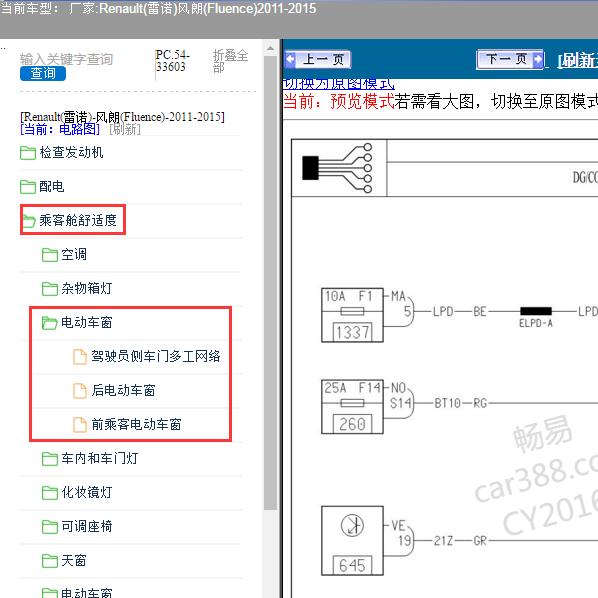598x598 pixels.
Task: Click the sidebar scrollbar up arrow
Action: click(x=270, y=48)
